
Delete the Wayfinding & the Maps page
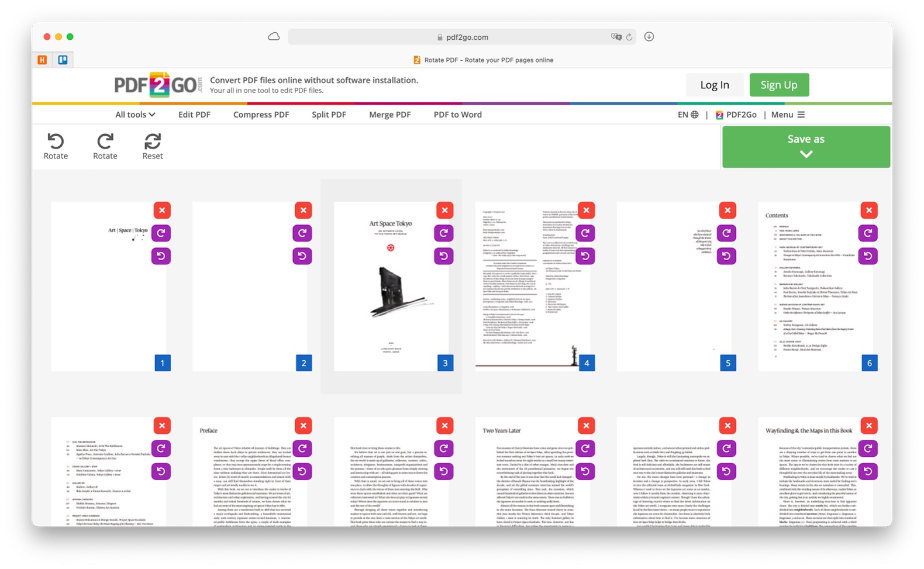[869, 425]
